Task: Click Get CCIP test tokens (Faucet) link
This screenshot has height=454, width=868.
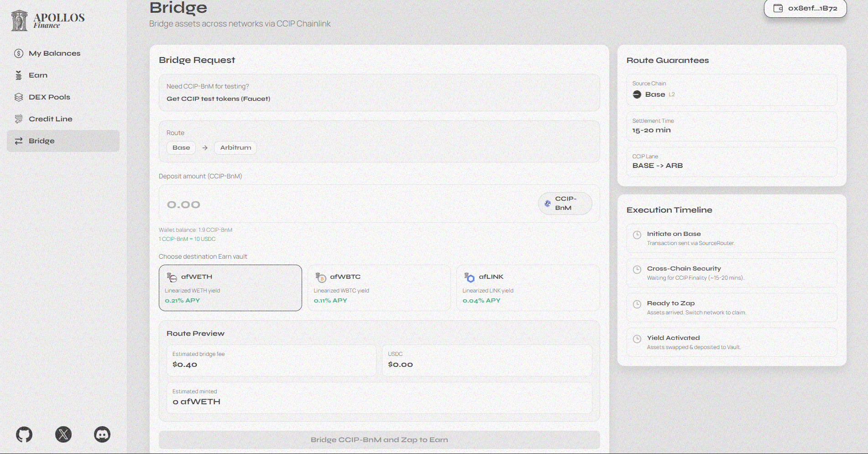Action: pyautogui.click(x=218, y=99)
